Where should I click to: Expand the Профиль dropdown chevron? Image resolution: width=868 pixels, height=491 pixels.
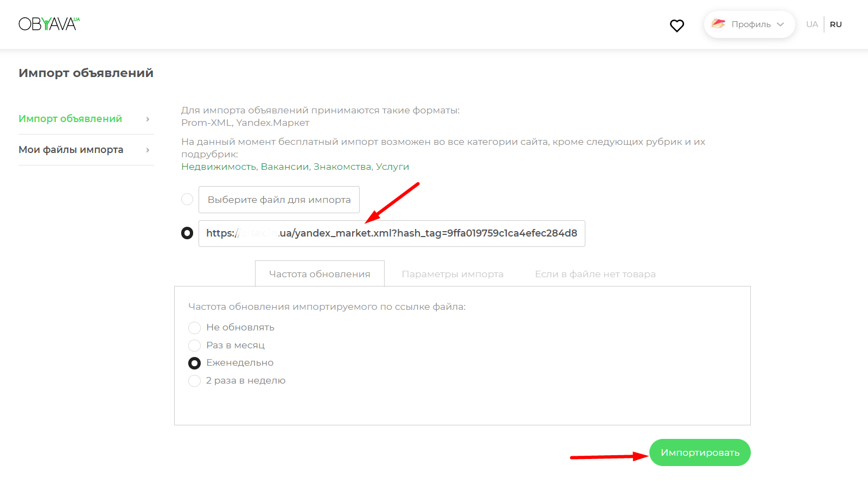(780, 24)
